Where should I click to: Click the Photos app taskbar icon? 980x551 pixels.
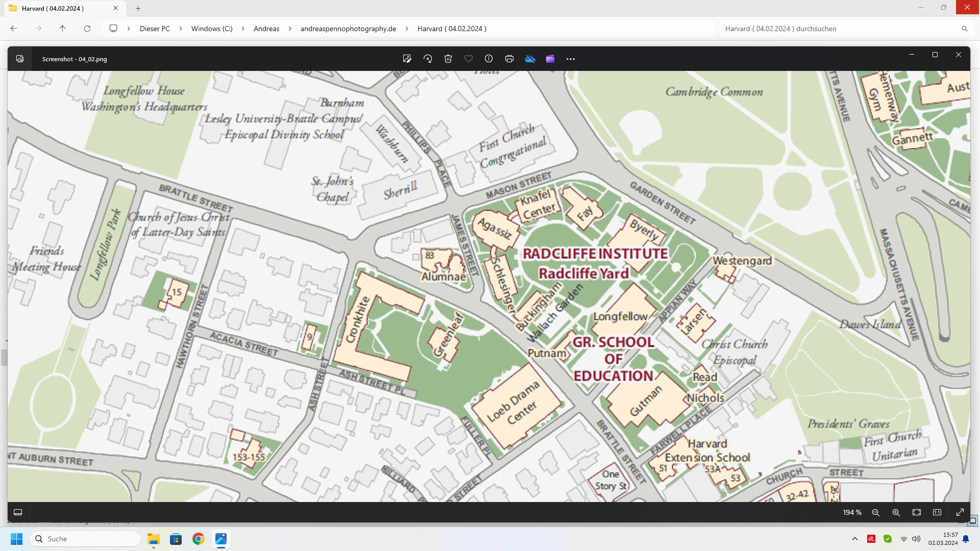pyautogui.click(x=220, y=539)
